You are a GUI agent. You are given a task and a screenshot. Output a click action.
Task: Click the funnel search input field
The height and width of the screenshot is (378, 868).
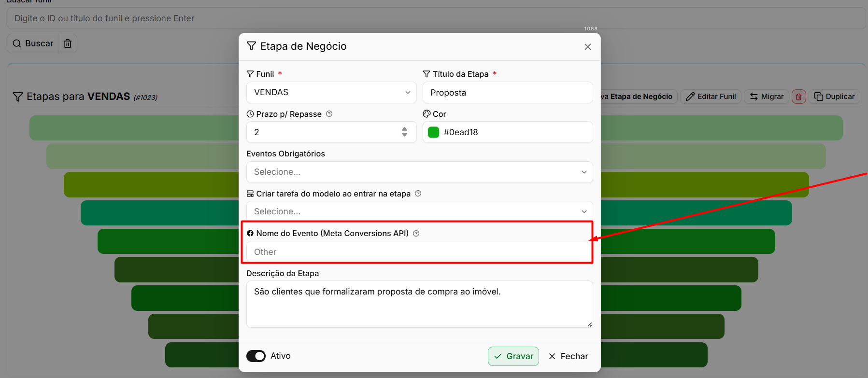436,18
